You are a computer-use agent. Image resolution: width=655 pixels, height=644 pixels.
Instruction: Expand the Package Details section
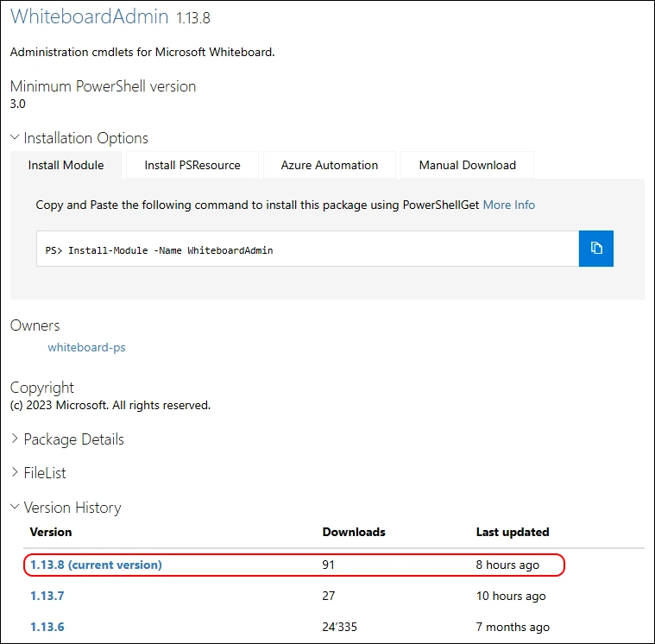(67, 439)
